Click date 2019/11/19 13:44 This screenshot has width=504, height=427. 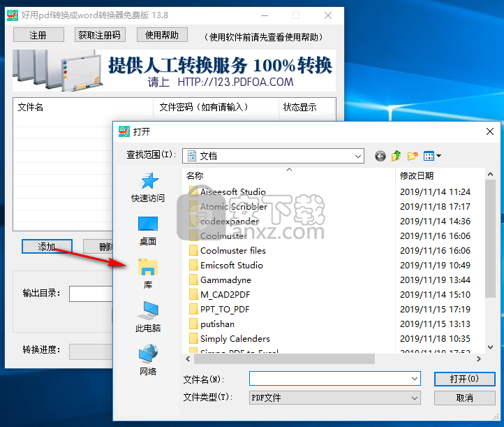tap(435, 280)
